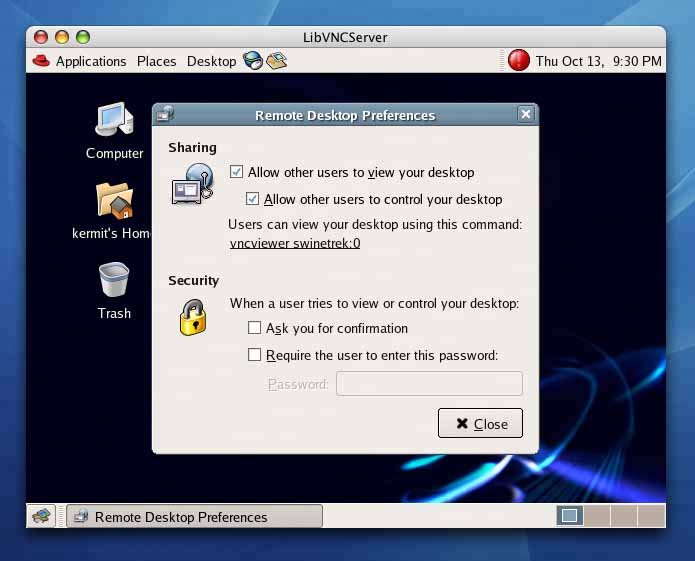This screenshot has height=561, width=695.
Task: Switch to the fourth workspace
Action: click(x=651, y=516)
